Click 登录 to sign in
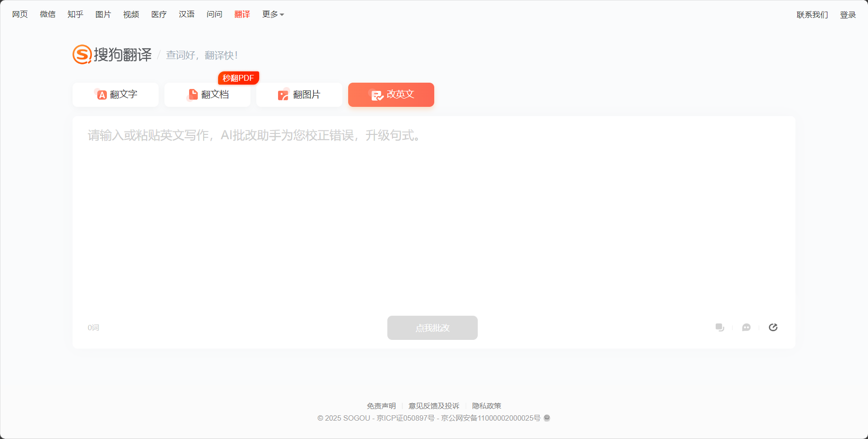The image size is (868, 439). tap(848, 15)
